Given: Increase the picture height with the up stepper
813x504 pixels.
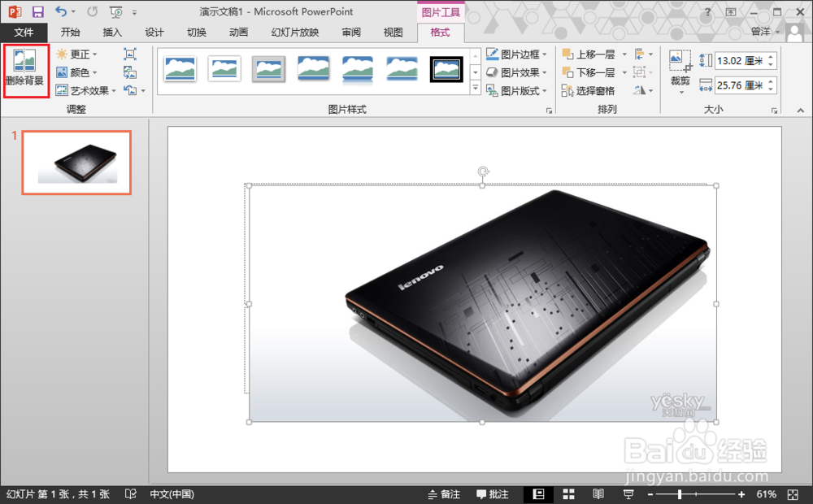Looking at the screenshot, I should click(x=771, y=57).
